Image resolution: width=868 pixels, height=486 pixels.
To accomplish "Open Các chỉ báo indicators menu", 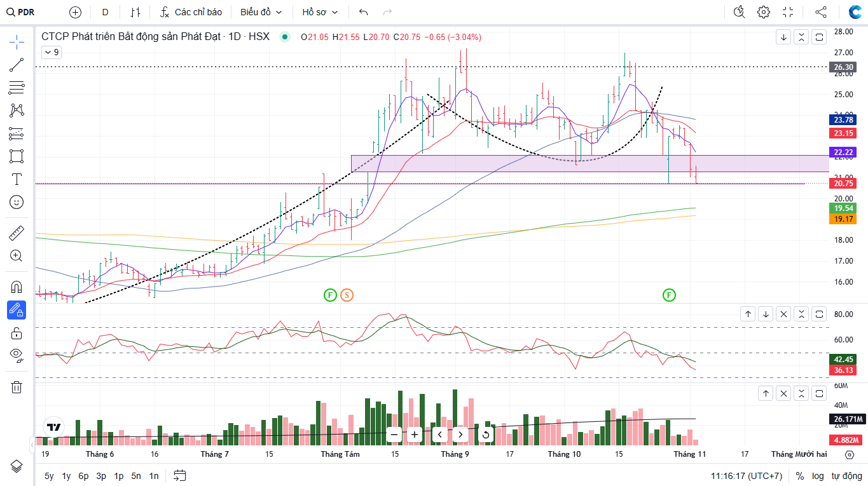I will 191,12.
